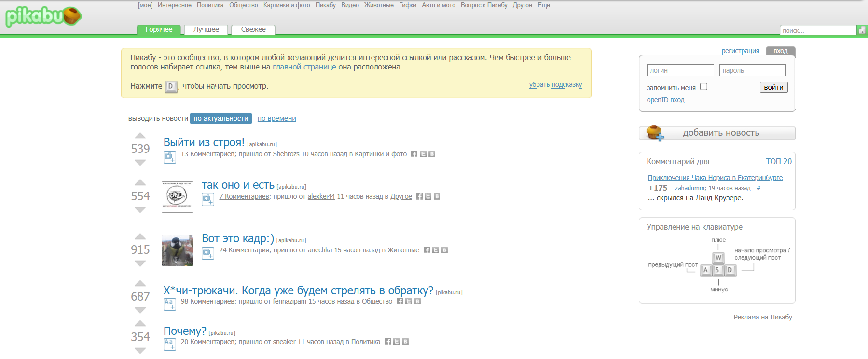Image resolution: width=868 pixels, height=359 pixels.
Task: Open the 'Еще...' categories menu
Action: [x=546, y=5]
